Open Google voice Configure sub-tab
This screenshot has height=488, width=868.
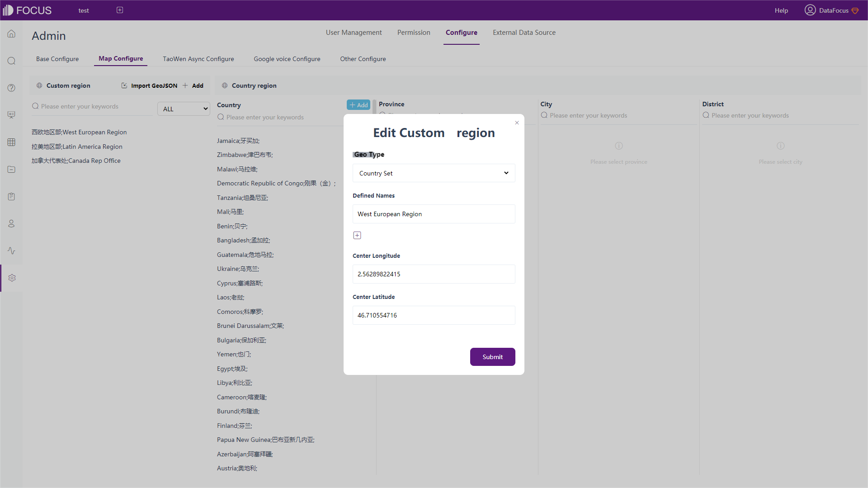pos(287,59)
